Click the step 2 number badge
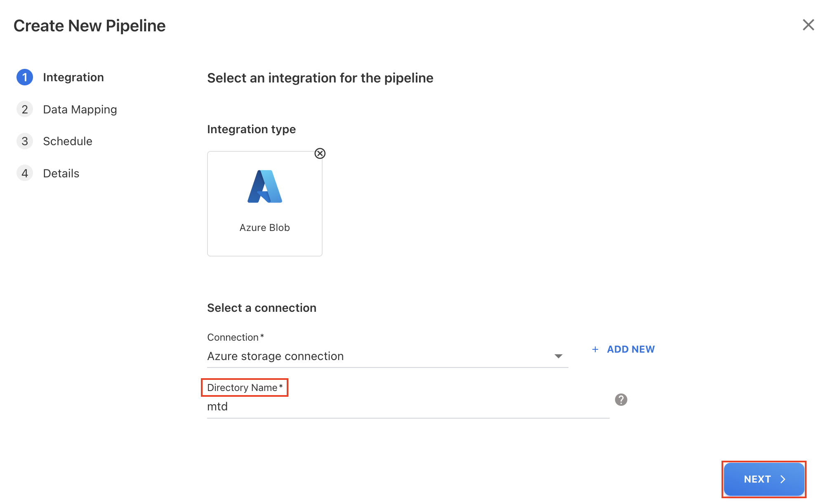 point(25,109)
